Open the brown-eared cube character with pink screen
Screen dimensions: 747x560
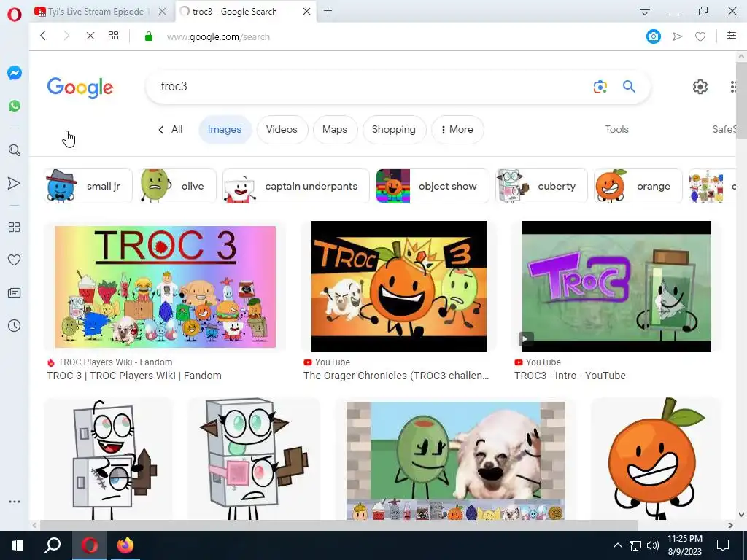(x=253, y=459)
